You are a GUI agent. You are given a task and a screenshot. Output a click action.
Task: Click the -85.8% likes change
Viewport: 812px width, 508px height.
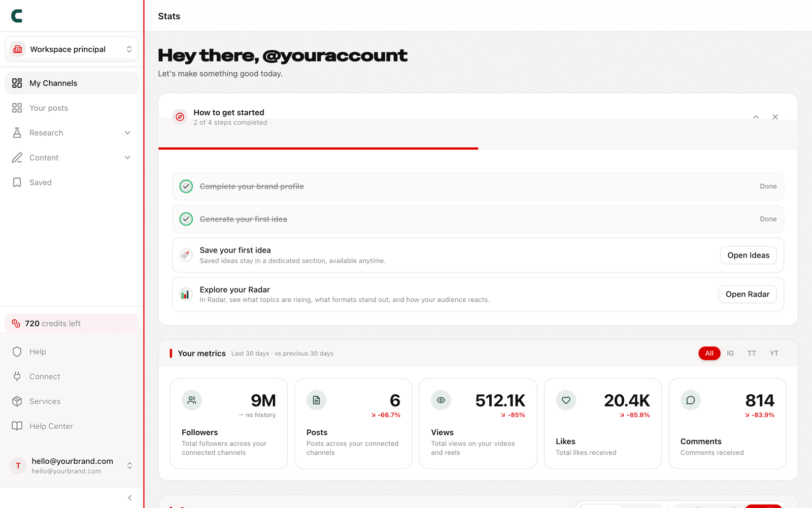[635, 415]
